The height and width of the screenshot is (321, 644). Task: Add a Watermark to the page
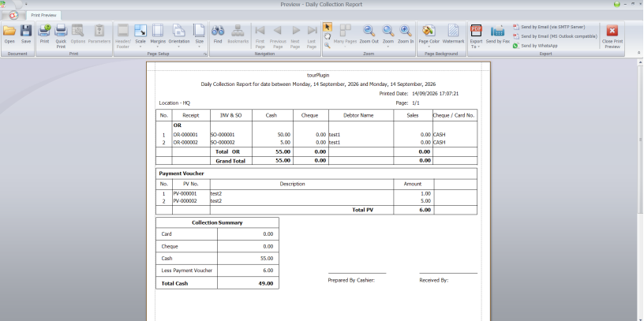click(x=453, y=35)
